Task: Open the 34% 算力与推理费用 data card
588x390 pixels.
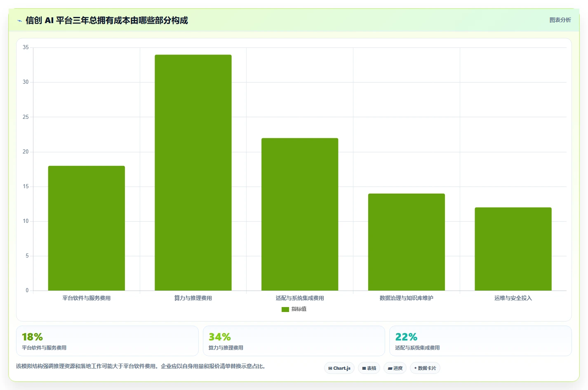Action: click(294, 341)
